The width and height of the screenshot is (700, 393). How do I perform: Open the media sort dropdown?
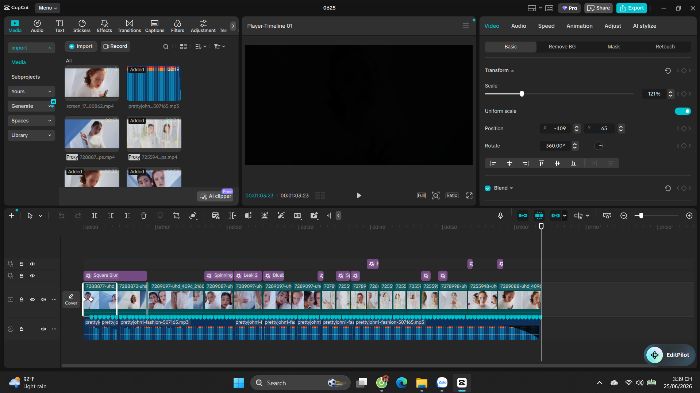200,46
